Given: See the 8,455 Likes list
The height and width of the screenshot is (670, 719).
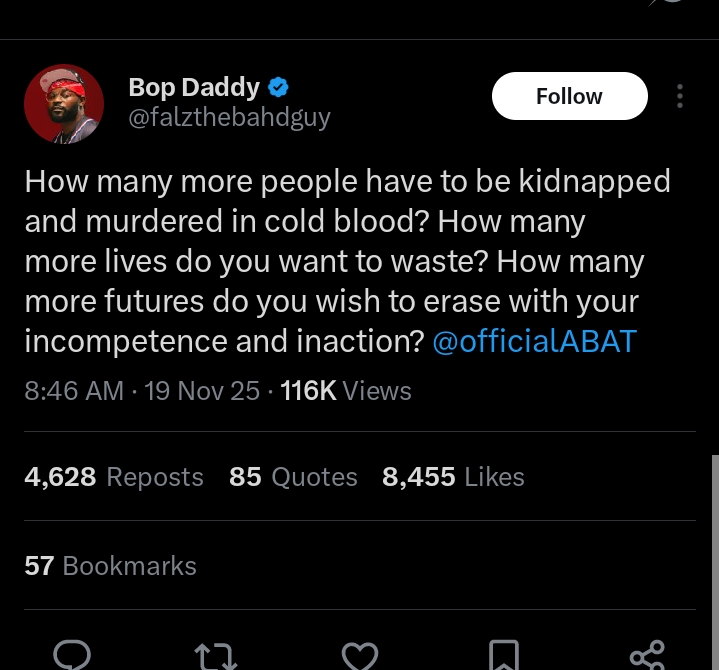Looking at the screenshot, I should tap(453, 477).
